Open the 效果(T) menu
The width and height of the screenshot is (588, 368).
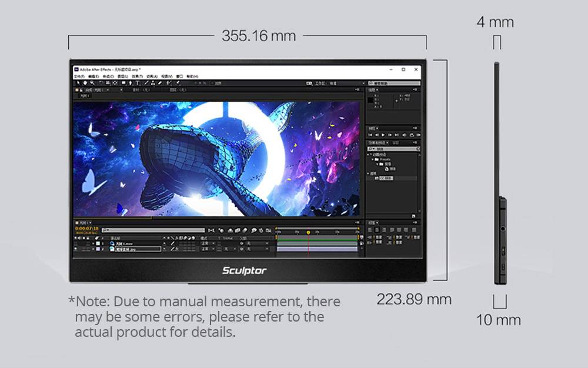[137, 76]
